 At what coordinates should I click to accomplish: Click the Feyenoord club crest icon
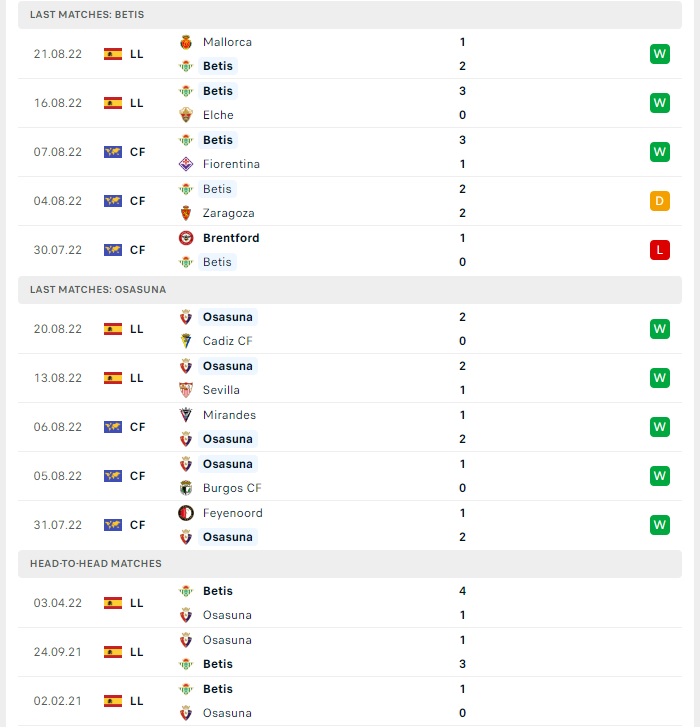186,513
